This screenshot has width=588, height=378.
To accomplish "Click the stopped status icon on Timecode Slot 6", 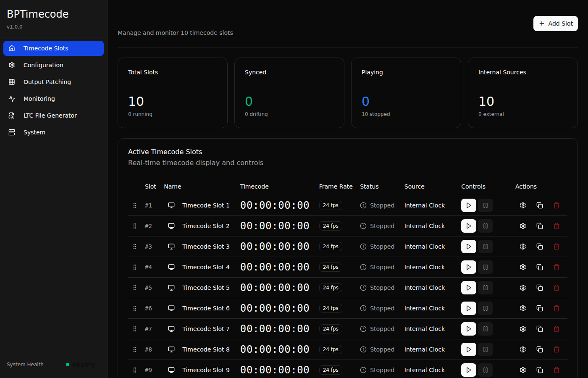I will click(x=362, y=308).
